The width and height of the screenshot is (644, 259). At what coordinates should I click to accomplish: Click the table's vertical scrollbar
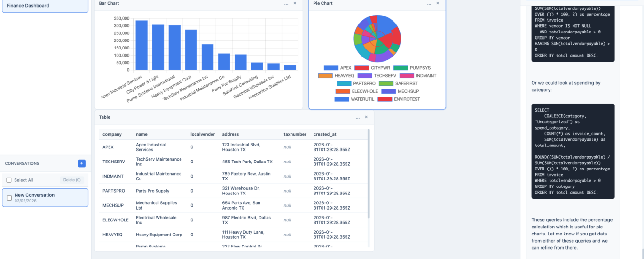pos(369,174)
